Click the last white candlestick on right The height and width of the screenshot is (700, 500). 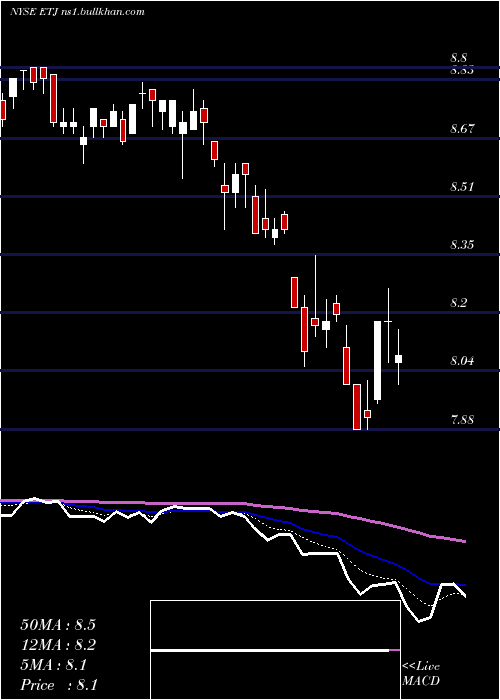pos(399,359)
